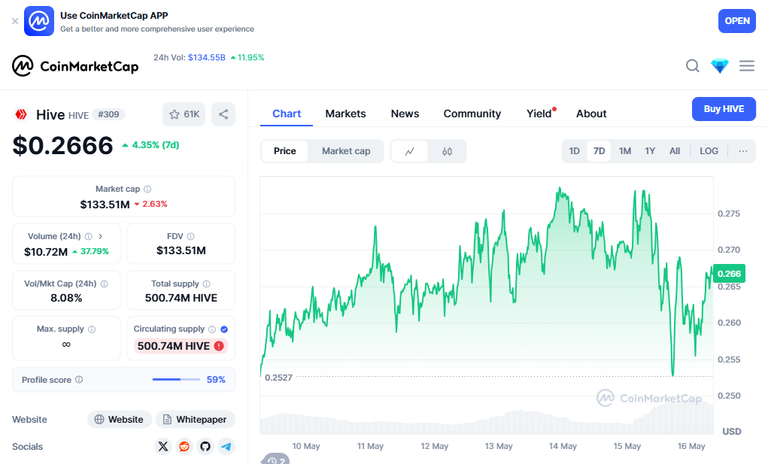Set chart range to 7D

coord(599,151)
